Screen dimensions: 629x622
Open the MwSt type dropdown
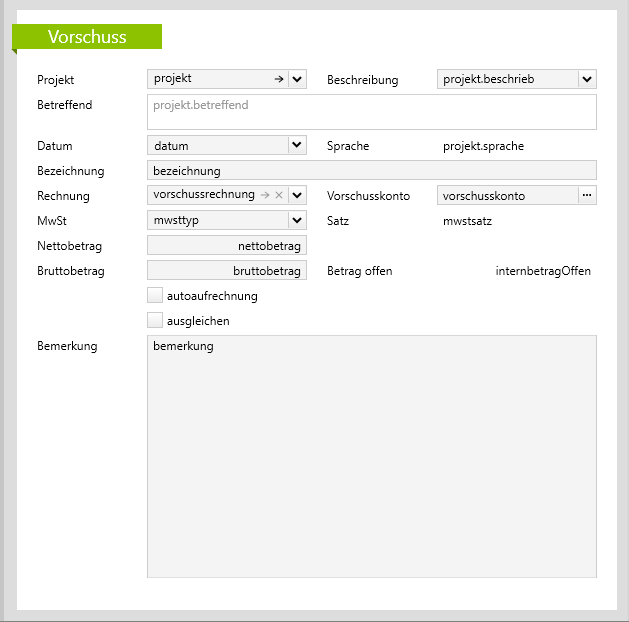[297, 220]
